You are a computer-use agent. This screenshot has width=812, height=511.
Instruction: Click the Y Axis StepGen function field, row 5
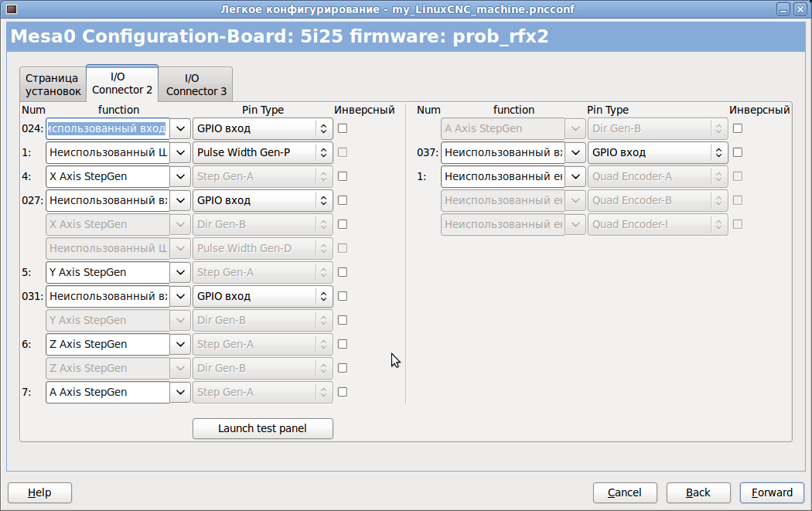click(x=107, y=272)
